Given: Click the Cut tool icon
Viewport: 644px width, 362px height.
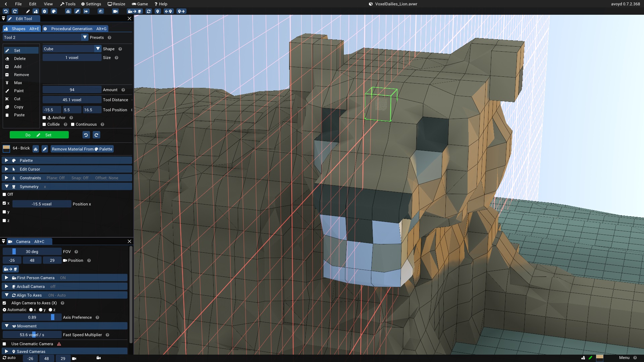Looking at the screenshot, I should 7,99.
